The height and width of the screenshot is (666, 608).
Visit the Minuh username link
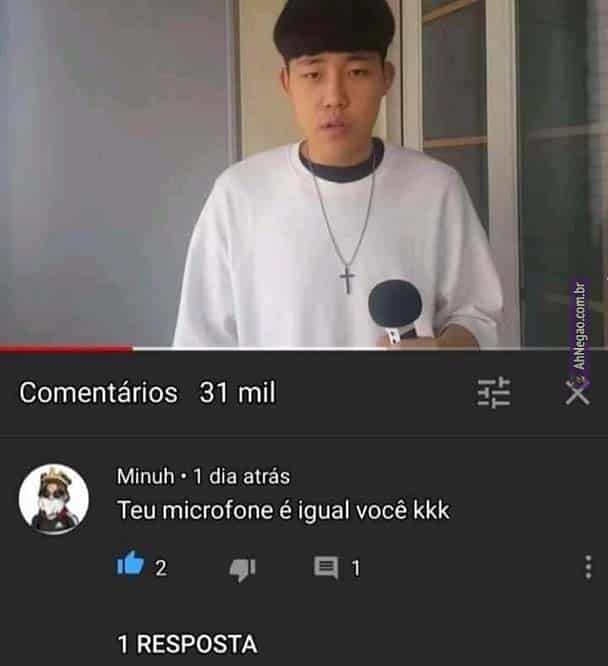(145, 476)
